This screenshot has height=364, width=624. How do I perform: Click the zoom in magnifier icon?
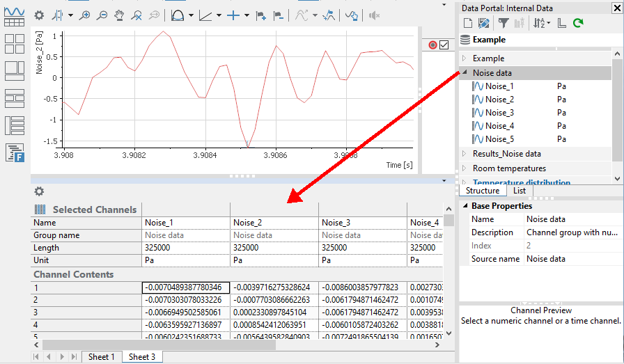84,15
